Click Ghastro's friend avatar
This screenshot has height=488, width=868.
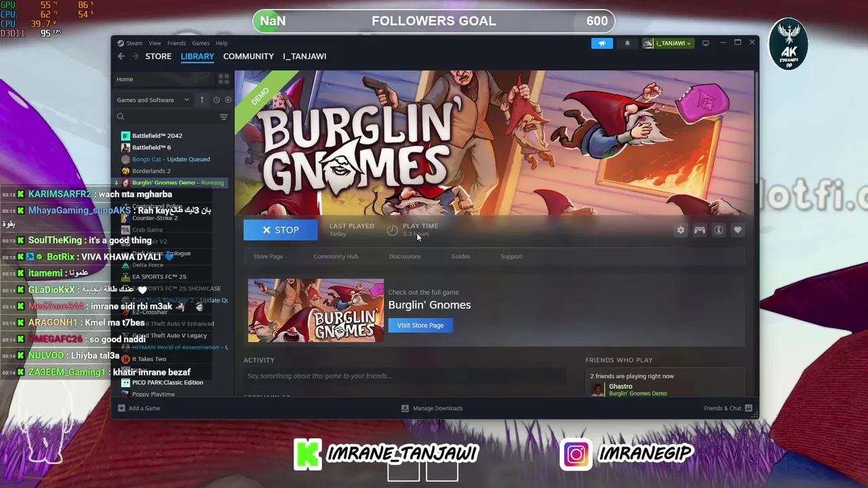597,390
